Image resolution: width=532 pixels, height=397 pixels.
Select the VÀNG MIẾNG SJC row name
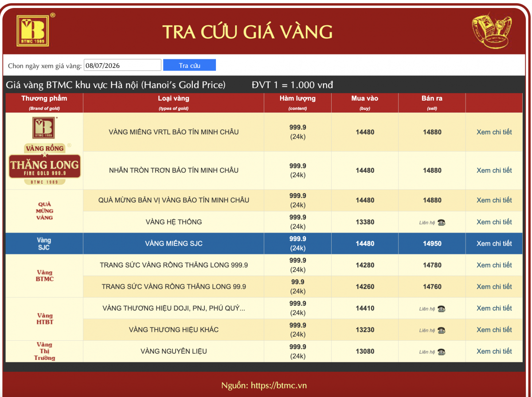[174, 244]
